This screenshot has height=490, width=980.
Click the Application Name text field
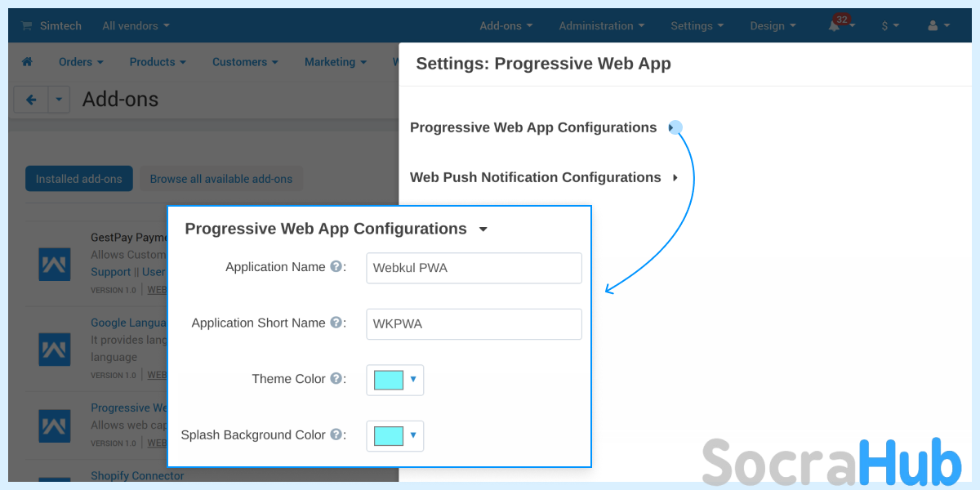coord(474,268)
